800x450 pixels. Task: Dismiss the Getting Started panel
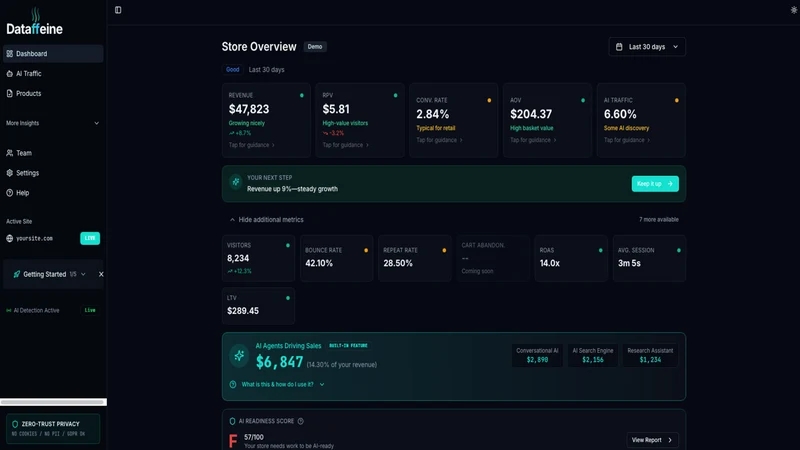tap(101, 274)
